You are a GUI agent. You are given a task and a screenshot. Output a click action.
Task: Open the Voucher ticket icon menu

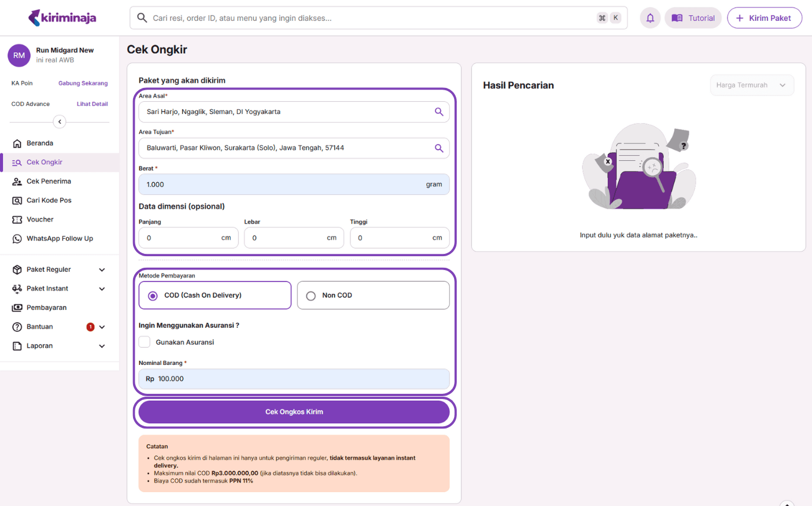point(17,220)
